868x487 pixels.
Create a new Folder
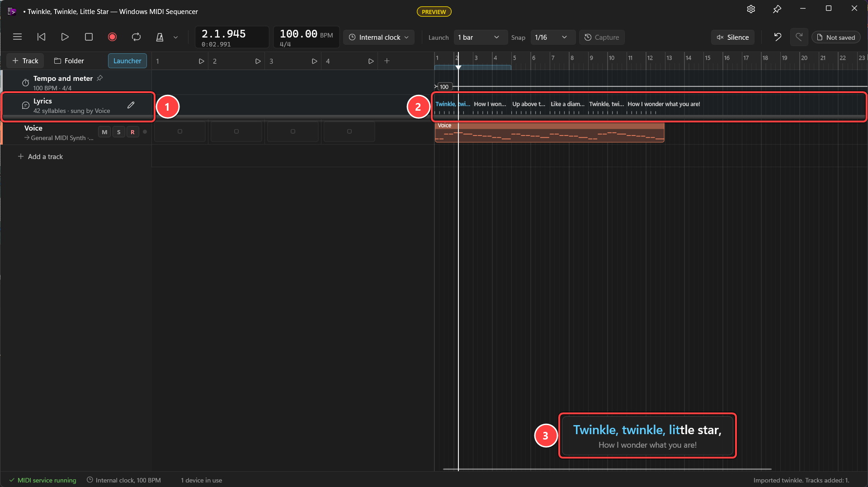click(69, 61)
